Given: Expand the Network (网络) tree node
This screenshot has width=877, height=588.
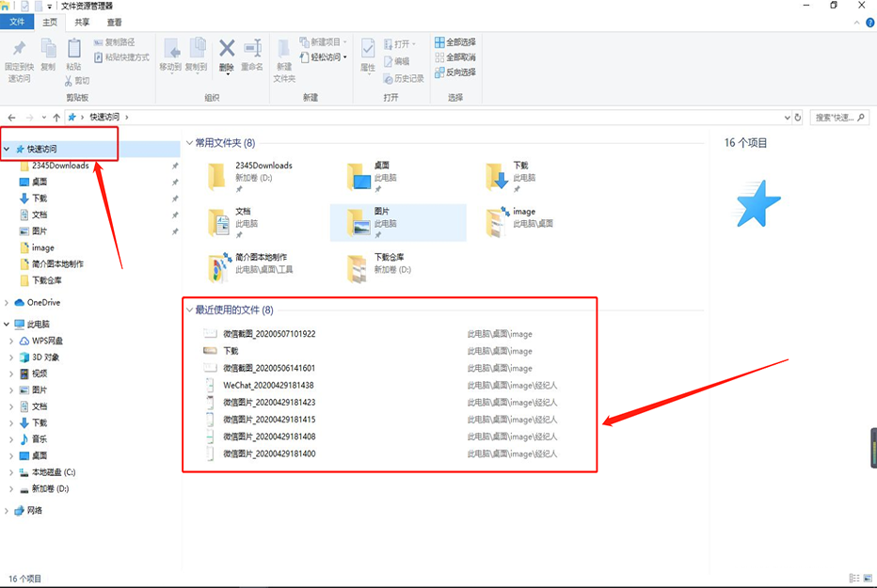Looking at the screenshot, I should tap(7, 510).
